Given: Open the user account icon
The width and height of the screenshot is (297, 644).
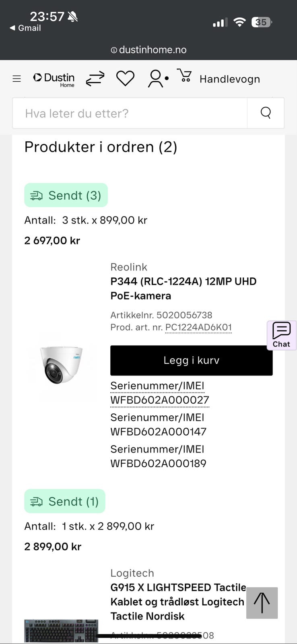Looking at the screenshot, I should 156,78.
